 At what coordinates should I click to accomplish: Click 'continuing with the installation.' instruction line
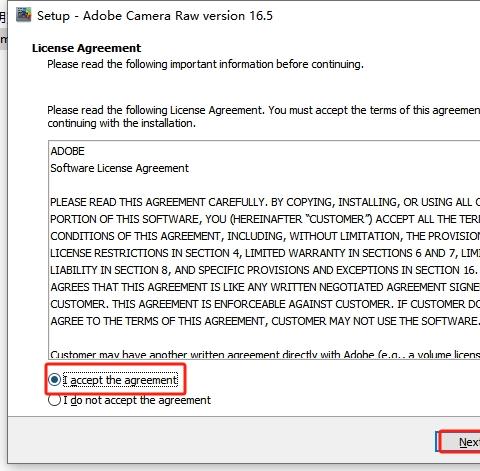(x=121, y=123)
